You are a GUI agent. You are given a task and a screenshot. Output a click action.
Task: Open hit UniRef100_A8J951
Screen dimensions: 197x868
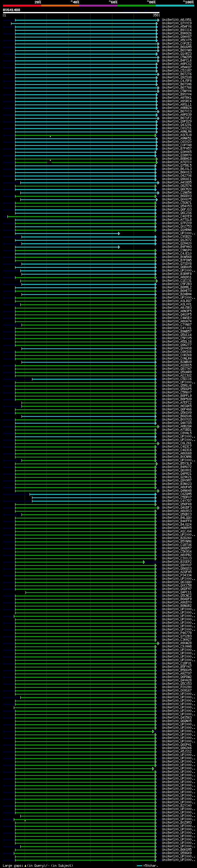176,20
